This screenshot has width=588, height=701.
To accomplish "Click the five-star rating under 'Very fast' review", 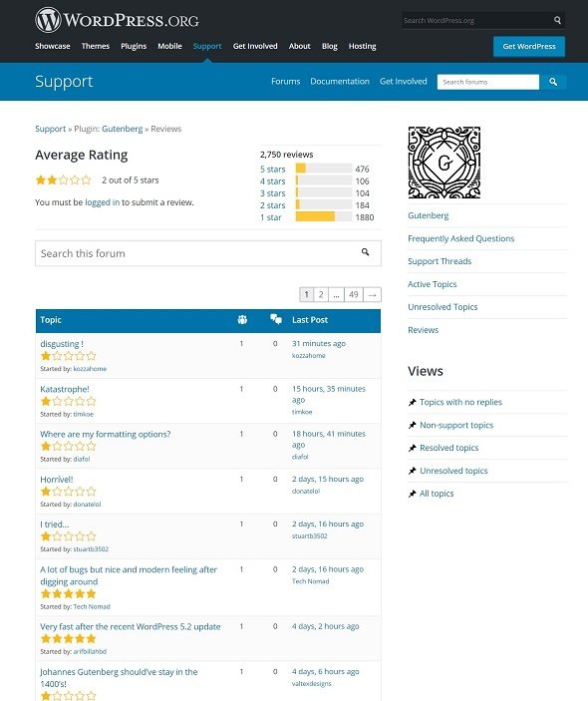I will point(68,638).
